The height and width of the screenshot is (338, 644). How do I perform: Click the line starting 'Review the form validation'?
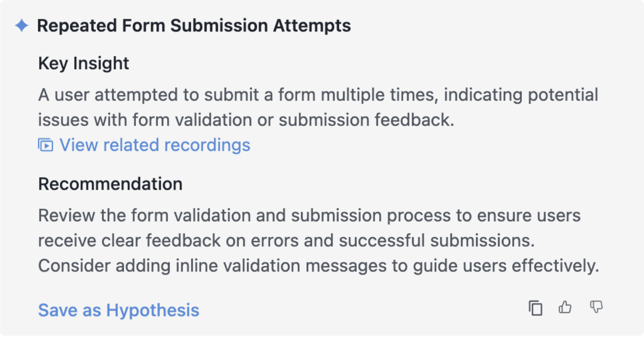point(309,216)
